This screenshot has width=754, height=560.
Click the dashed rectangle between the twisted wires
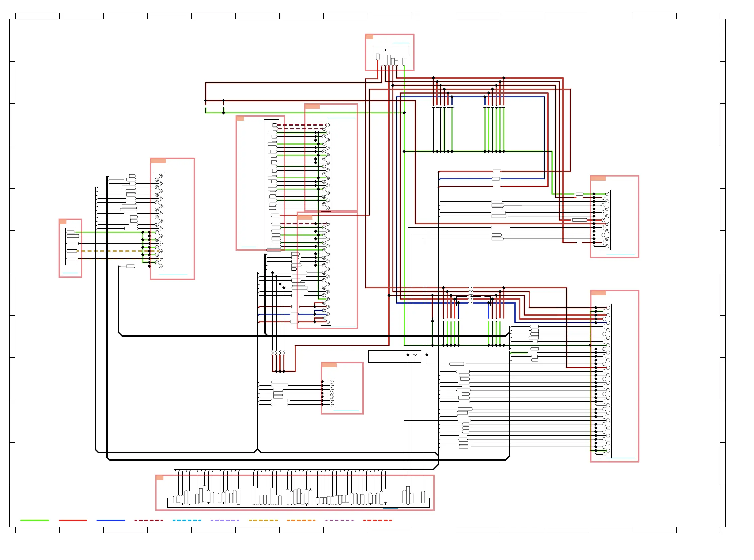pyautogui.click(x=473, y=301)
